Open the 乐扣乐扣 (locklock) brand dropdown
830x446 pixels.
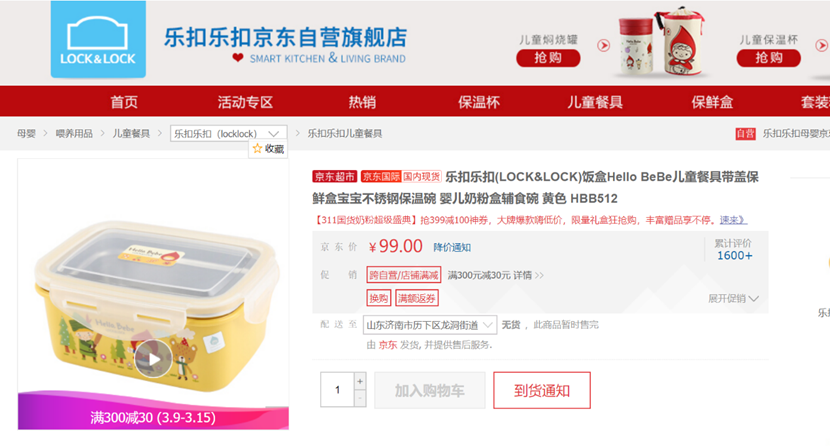229,133
